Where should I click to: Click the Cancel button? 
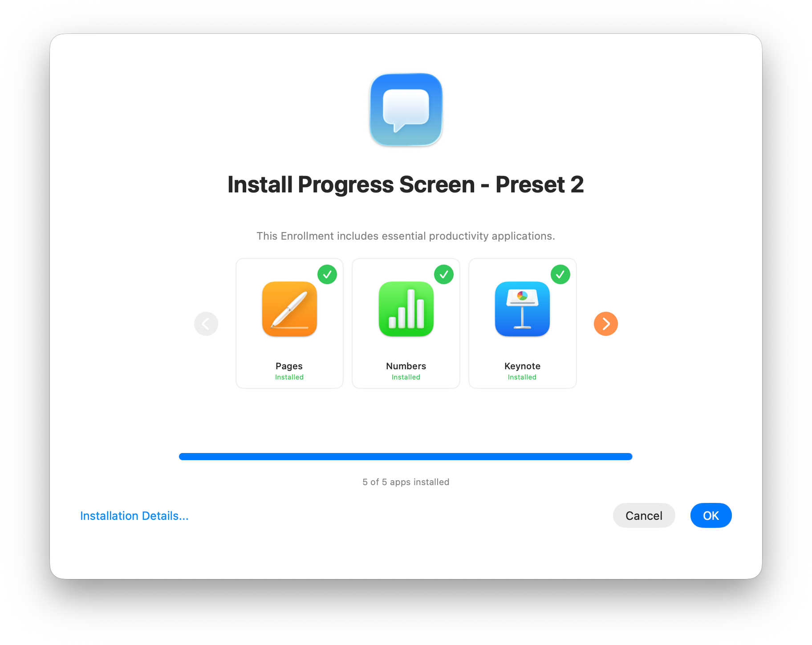pyautogui.click(x=644, y=515)
